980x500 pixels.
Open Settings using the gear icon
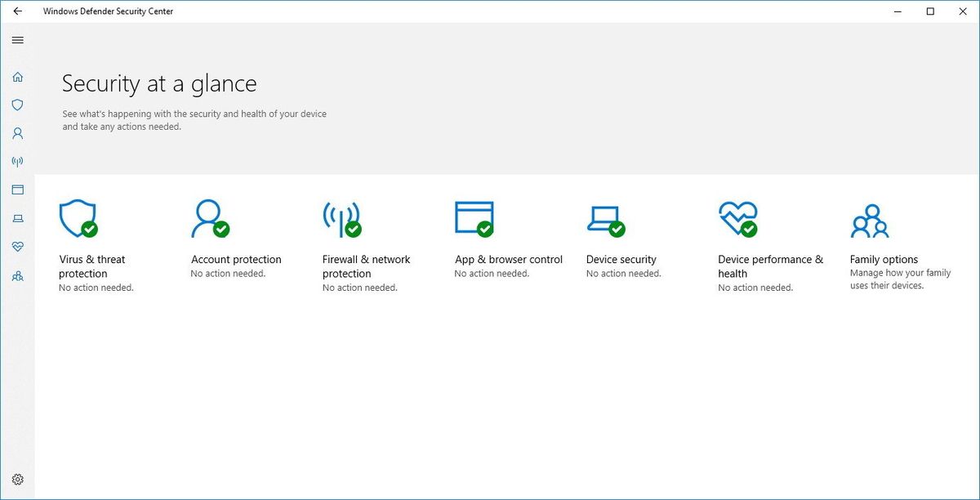18,480
